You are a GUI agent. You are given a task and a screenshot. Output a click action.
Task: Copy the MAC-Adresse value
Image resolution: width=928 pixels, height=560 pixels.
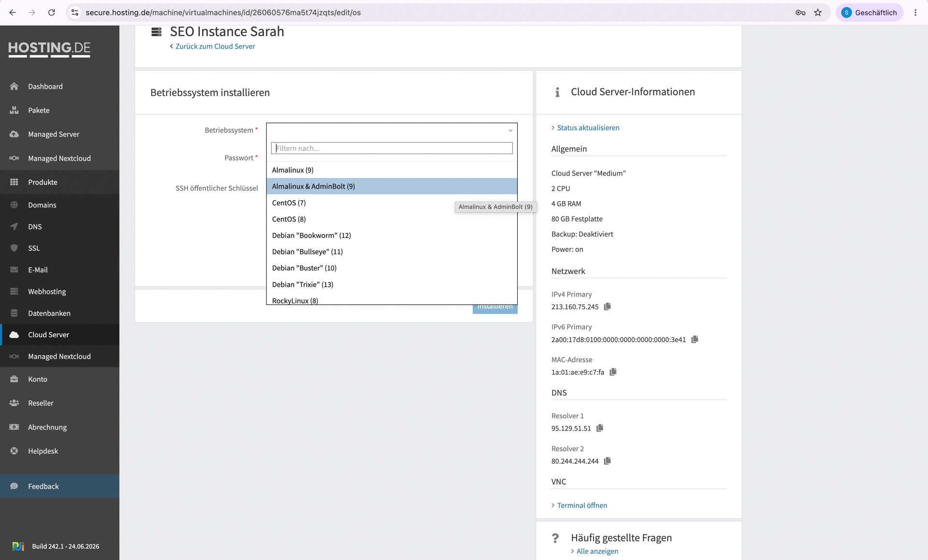click(613, 372)
